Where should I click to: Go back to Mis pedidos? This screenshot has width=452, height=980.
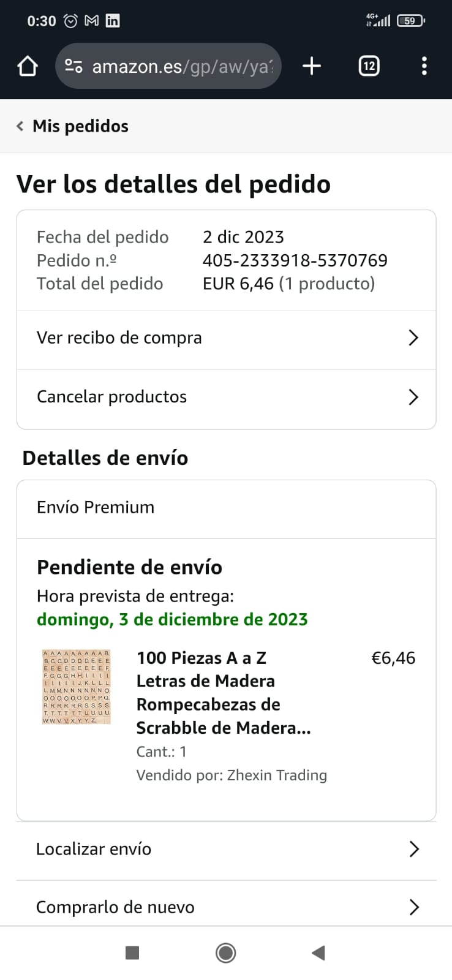pos(72,126)
